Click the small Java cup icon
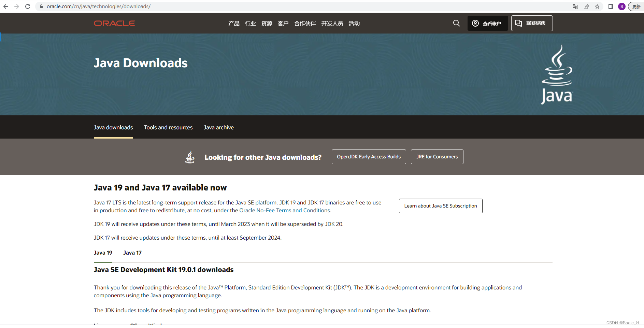The height and width of the screenshot is (328, 644). point(190,157)
